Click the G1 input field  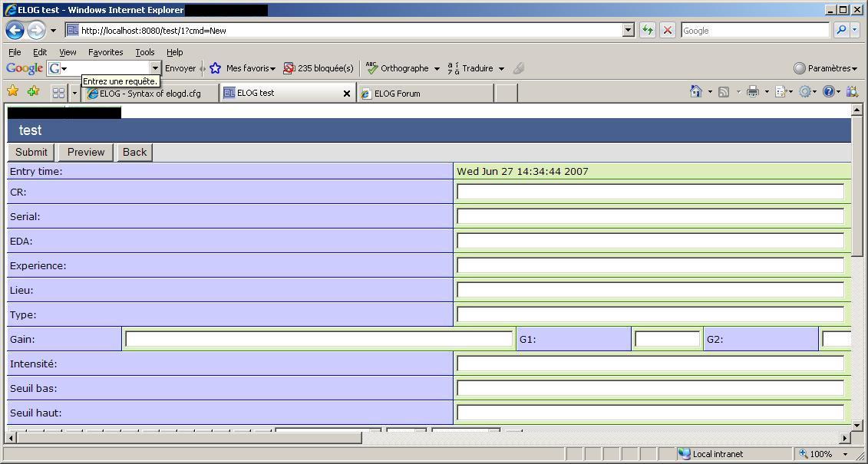(667, 339)
